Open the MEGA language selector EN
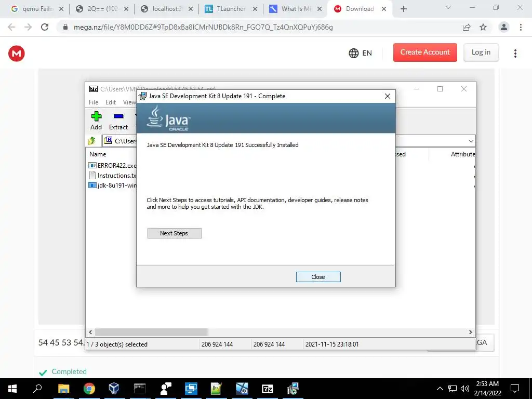Screen dimensions: 532x399 361,53
